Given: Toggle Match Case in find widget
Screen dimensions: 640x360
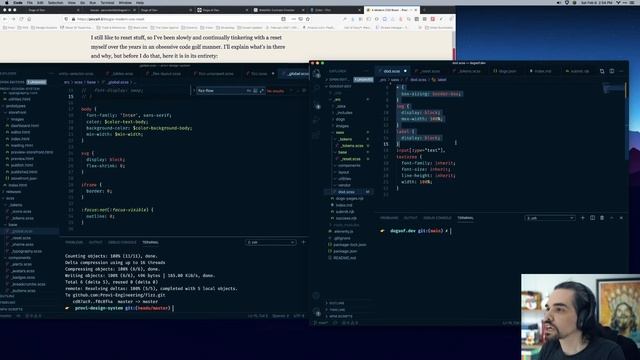Looking at the screenshot, I should click(249, 91).
